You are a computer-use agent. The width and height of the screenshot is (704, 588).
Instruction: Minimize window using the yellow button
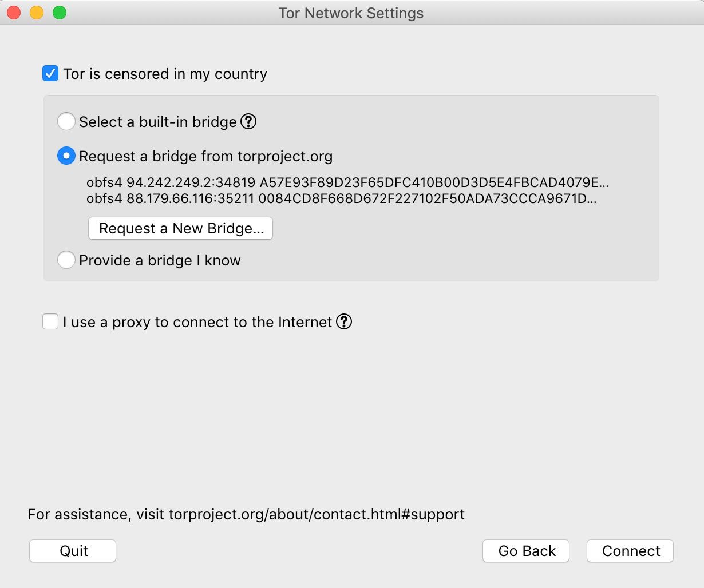(37, 13)
